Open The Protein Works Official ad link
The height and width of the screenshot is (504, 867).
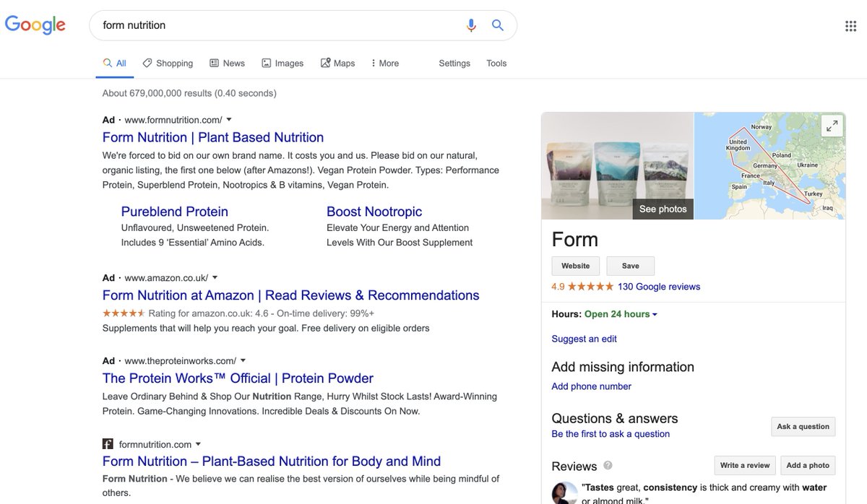point(238,378)
